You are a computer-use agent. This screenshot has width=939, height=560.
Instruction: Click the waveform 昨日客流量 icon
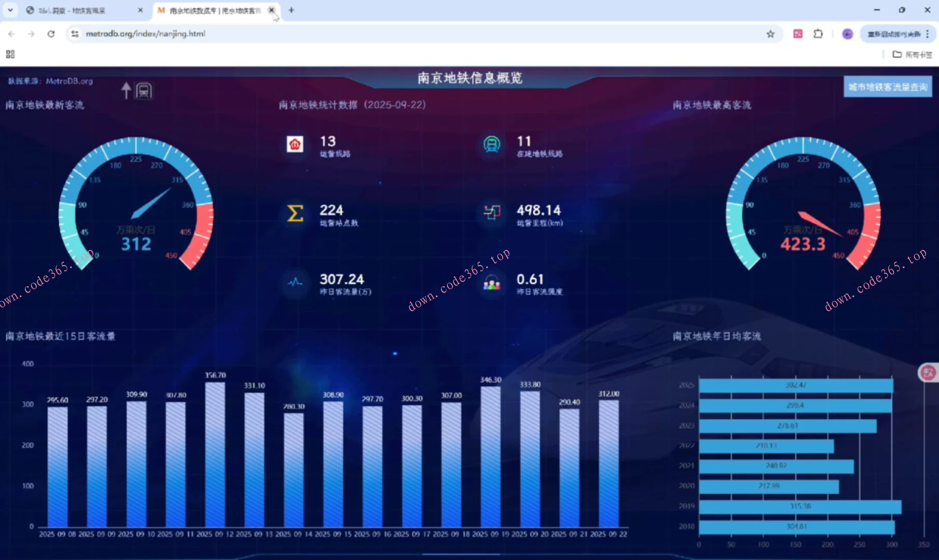294,283
